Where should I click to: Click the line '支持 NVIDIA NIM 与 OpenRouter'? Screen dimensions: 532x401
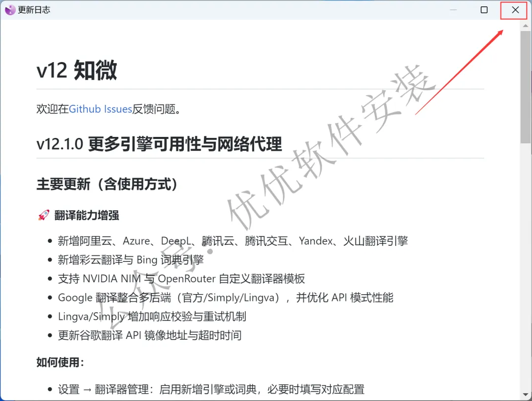[181, 279]
